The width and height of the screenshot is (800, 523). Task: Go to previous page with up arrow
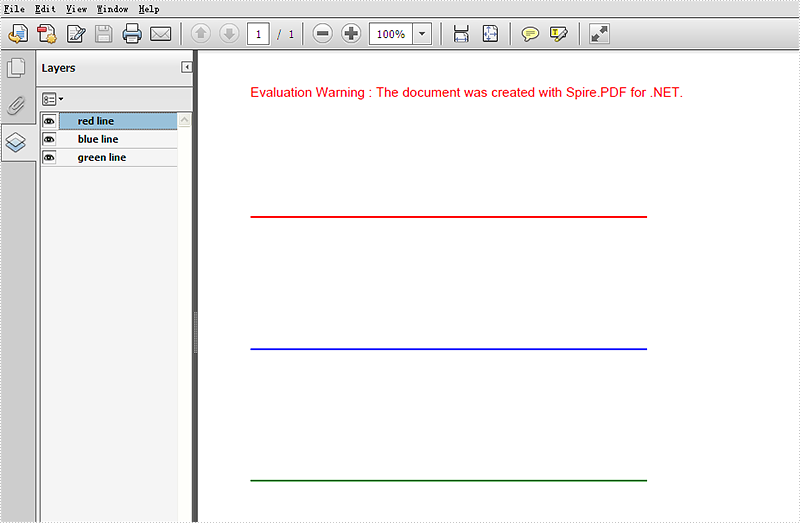(x=201, y=34)
